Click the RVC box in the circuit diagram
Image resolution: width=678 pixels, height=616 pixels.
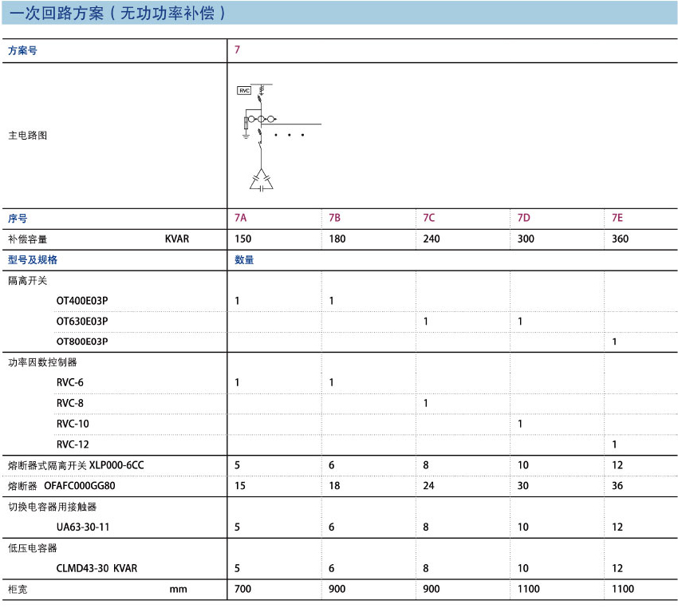pyautogui.click(x=244, y=90)
